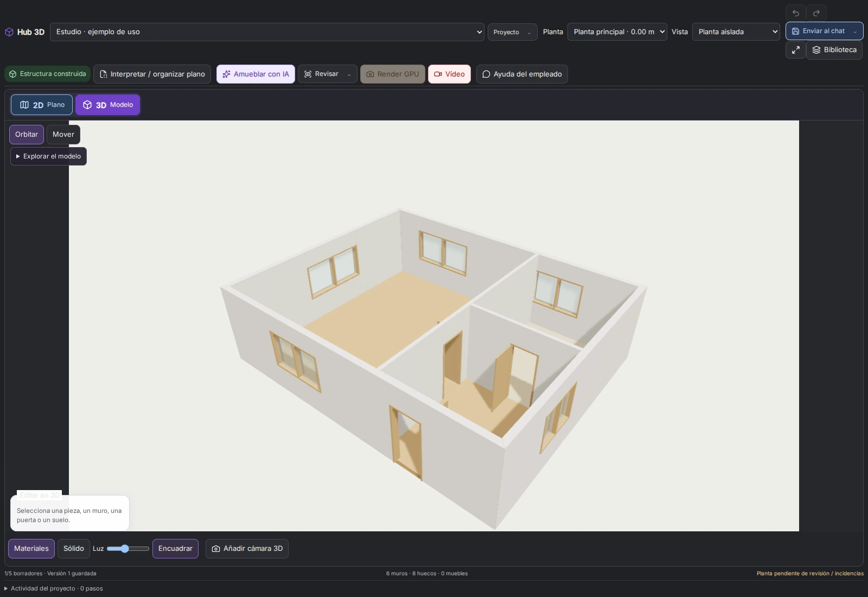
Task: Expand the Proyecto dropdown
Action: click(x=512, y=32)
